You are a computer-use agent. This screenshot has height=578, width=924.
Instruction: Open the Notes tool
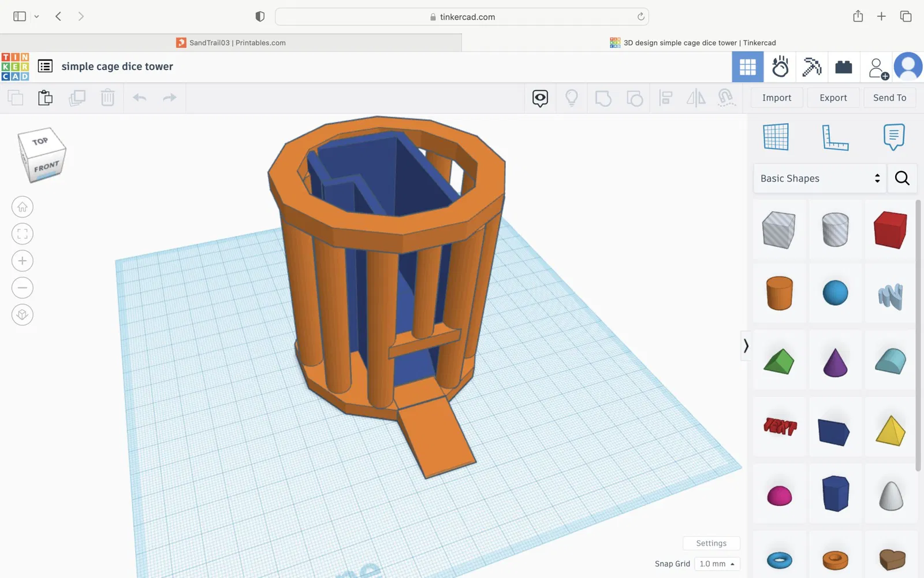[x=893, y=137]
